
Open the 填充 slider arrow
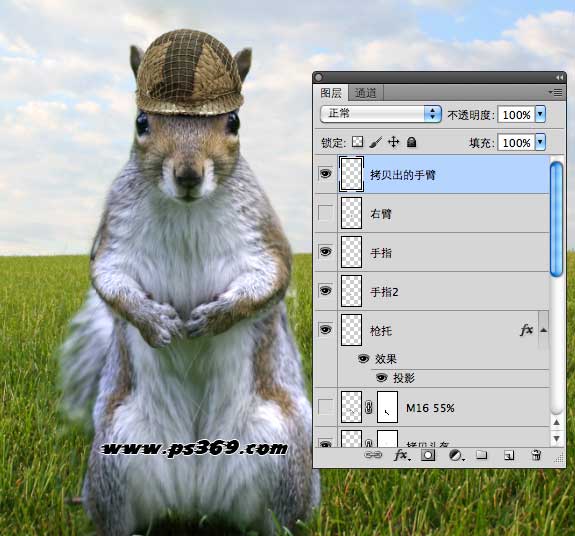541,142
